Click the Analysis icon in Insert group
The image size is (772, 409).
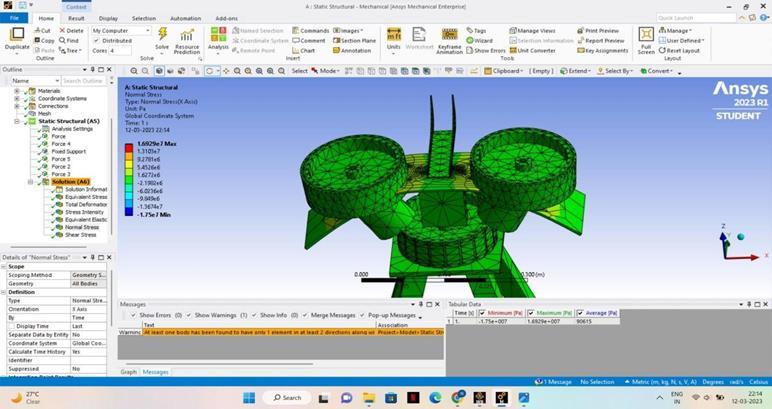pyautogui.click(x=218, y=34)
